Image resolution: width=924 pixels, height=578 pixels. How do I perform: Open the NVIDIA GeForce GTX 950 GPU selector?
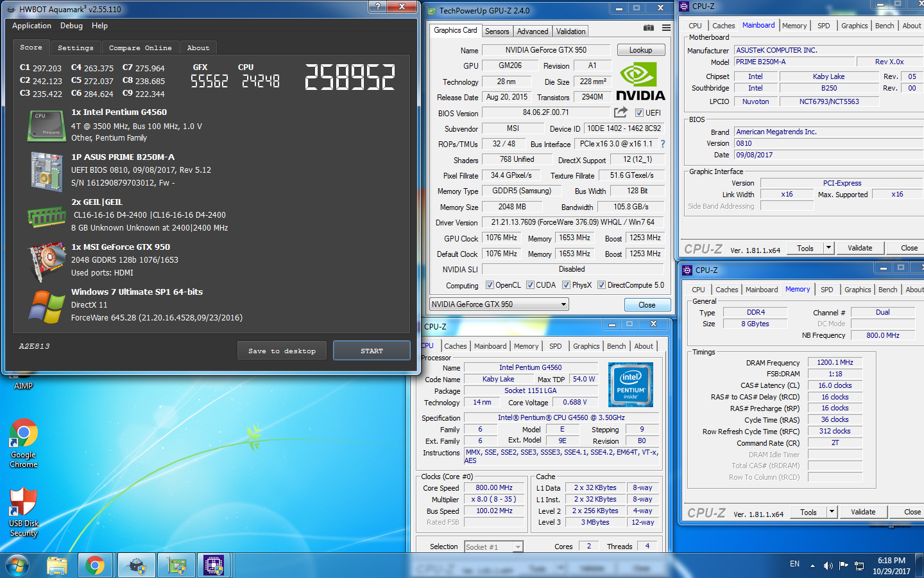[x=499, y=304]
